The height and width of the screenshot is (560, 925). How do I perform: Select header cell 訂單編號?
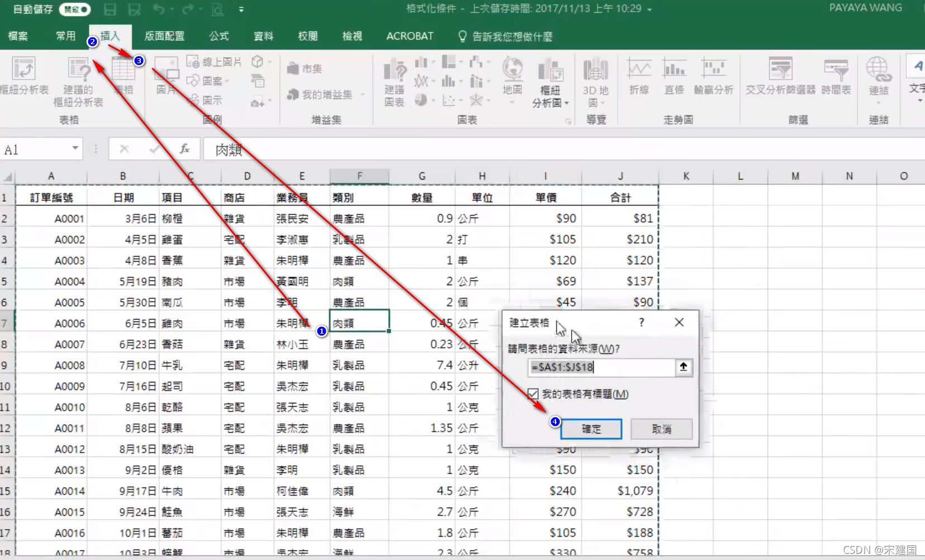51,197
